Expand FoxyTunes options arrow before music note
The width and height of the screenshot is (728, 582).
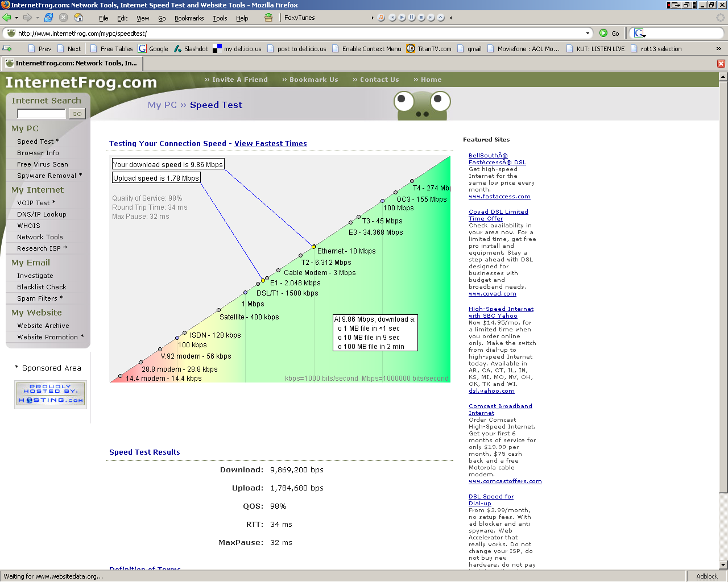(x=373, y=18)
